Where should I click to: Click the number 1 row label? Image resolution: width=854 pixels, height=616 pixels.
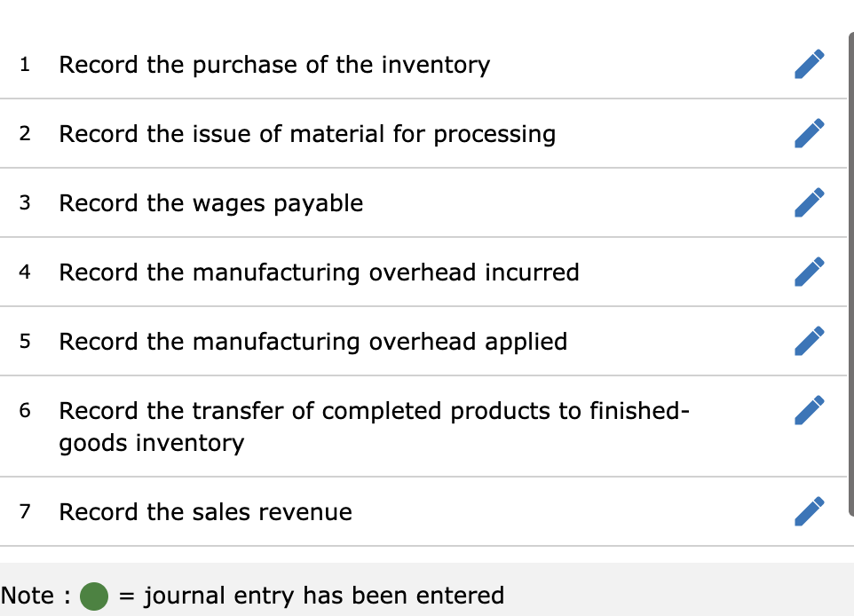(x=24, y=65)
